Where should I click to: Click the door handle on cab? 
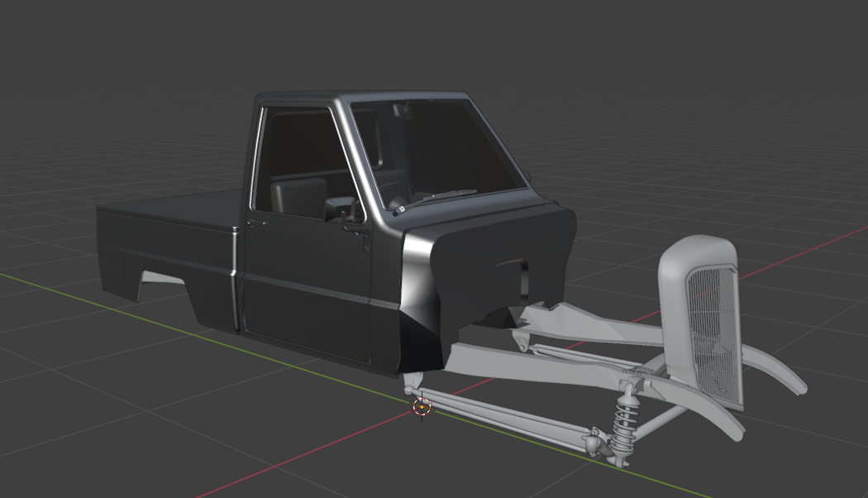click(256, 223)
